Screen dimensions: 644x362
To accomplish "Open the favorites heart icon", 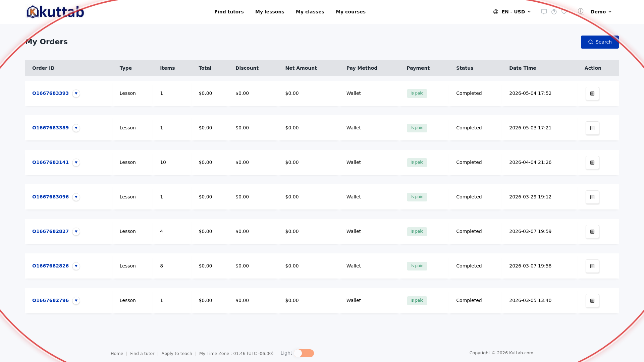I will (x=564, y=12).
